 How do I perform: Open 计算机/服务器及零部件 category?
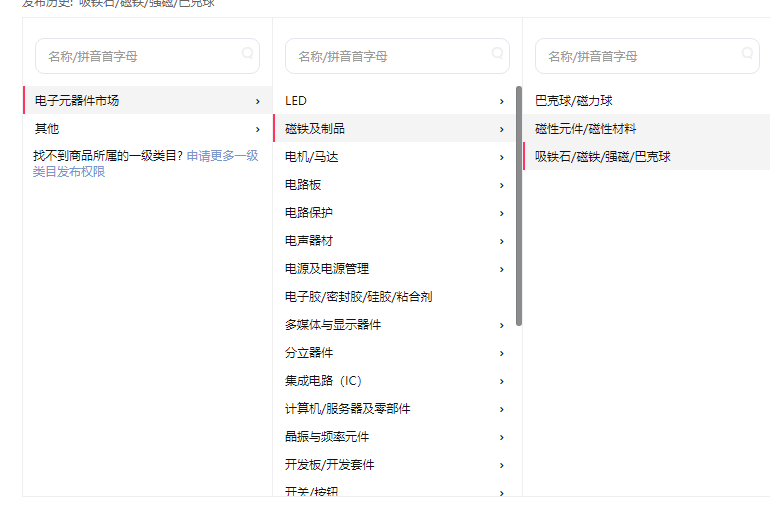[347, 409]
